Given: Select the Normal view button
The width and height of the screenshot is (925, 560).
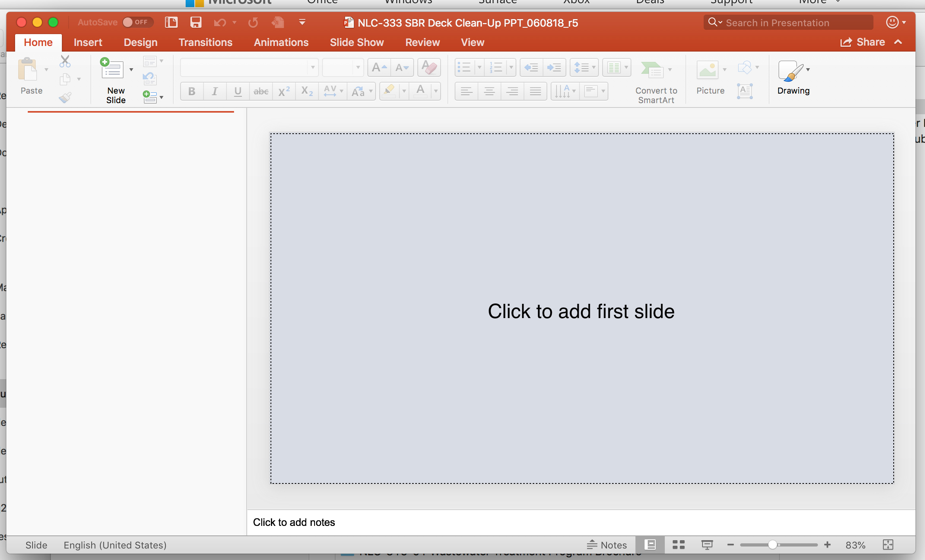Looking at the screenshot, I should pyautogui.click(x=650, y=545).
